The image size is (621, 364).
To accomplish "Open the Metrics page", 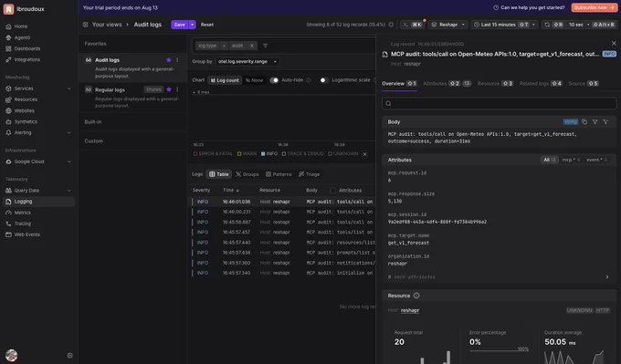I will [23, 213].
